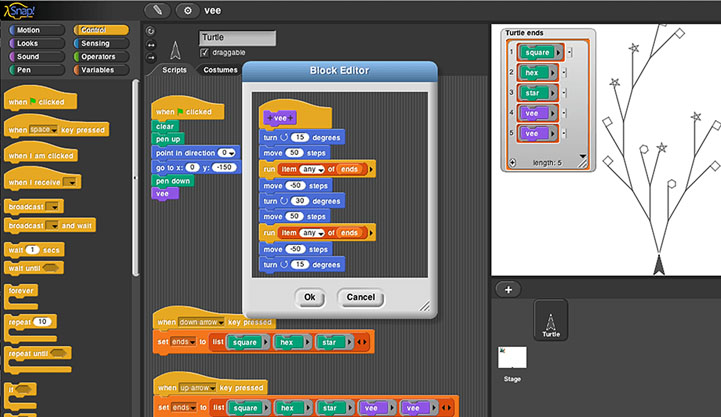721x417 pixels.
Task: Click the clear block in script
Action: pyautogui.click(x=165, y=126)
